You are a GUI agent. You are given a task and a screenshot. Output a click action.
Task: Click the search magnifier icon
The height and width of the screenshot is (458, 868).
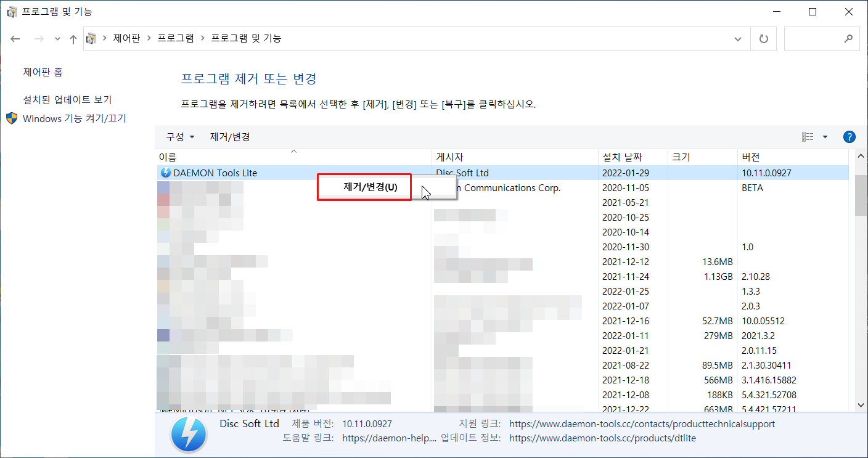[x=848, y=38]
